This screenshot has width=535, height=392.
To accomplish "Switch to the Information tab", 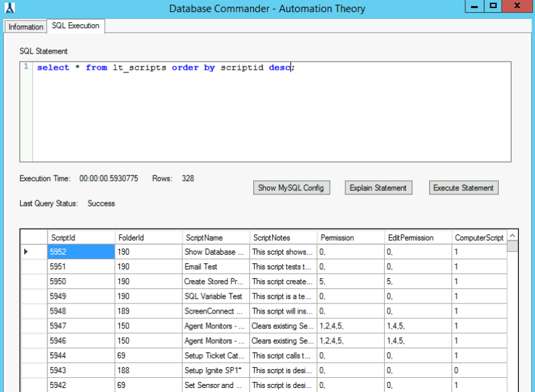I will pyautogui.click(x=26, y=27).
